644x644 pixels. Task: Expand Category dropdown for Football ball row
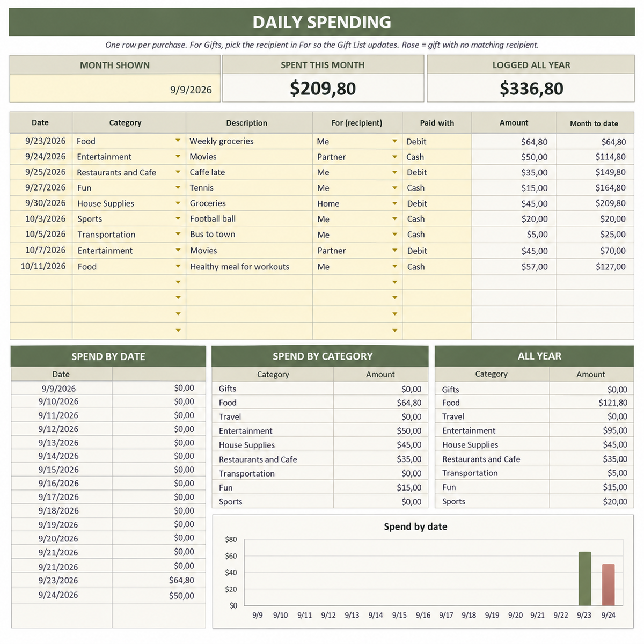coord(178,219)
